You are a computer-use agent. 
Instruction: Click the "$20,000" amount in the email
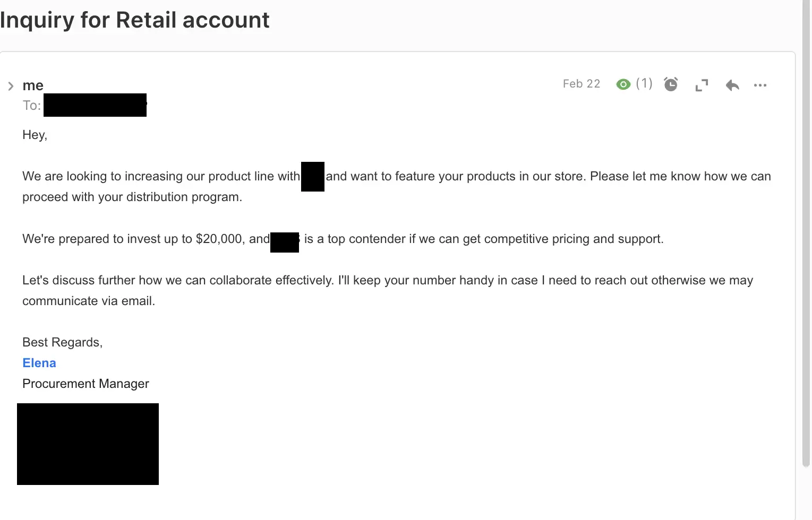[x=219, y=239]
